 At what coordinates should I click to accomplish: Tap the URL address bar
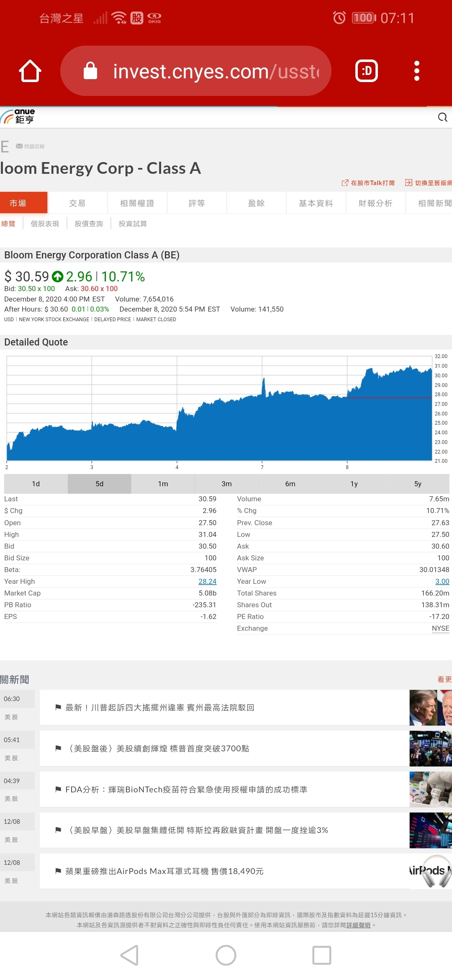pos(196,71)
